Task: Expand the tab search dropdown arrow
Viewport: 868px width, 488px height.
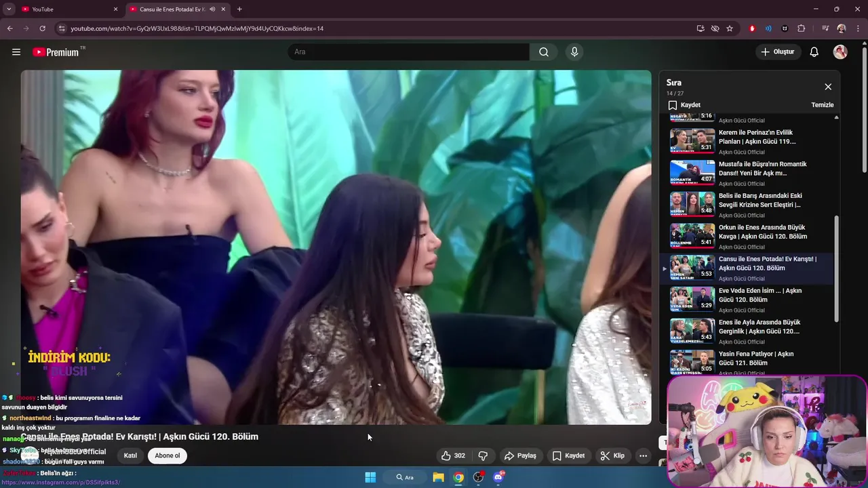Action: tap(9, 9)
